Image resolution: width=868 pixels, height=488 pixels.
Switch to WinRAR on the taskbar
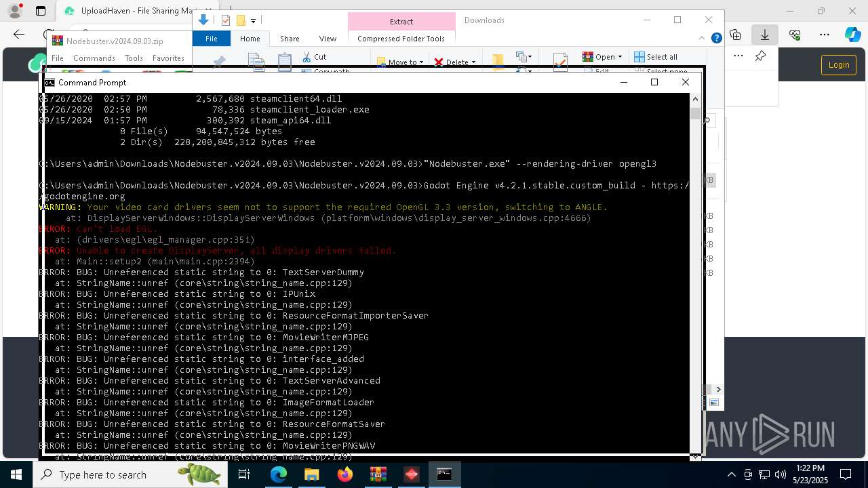pyautogui.click(x=378, y=474)
